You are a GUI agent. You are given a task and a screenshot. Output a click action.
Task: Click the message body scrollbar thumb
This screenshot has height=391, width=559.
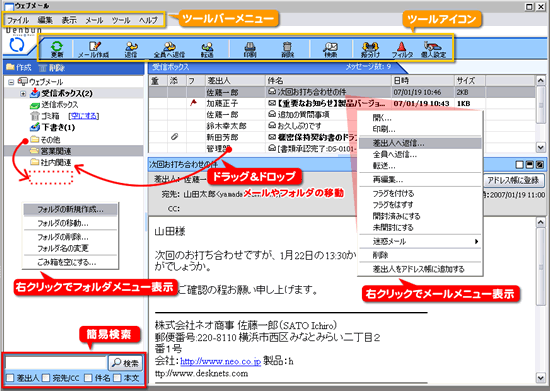(540, 267)
